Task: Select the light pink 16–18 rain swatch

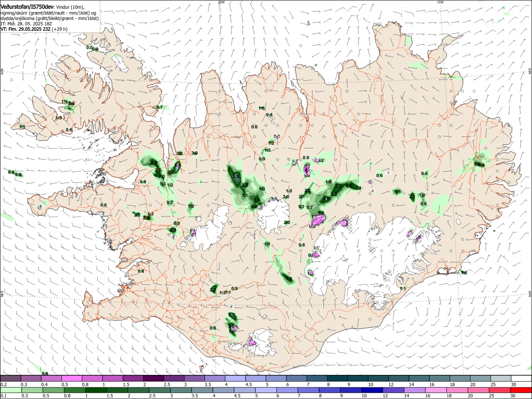Action: pyautogui.click(x=436, y=390)
